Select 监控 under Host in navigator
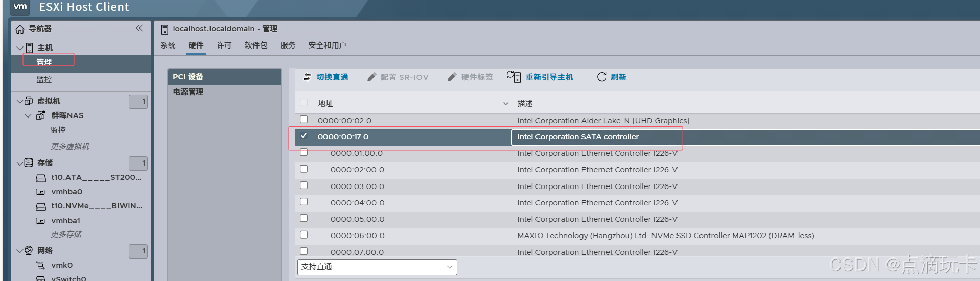 point(44,80)
